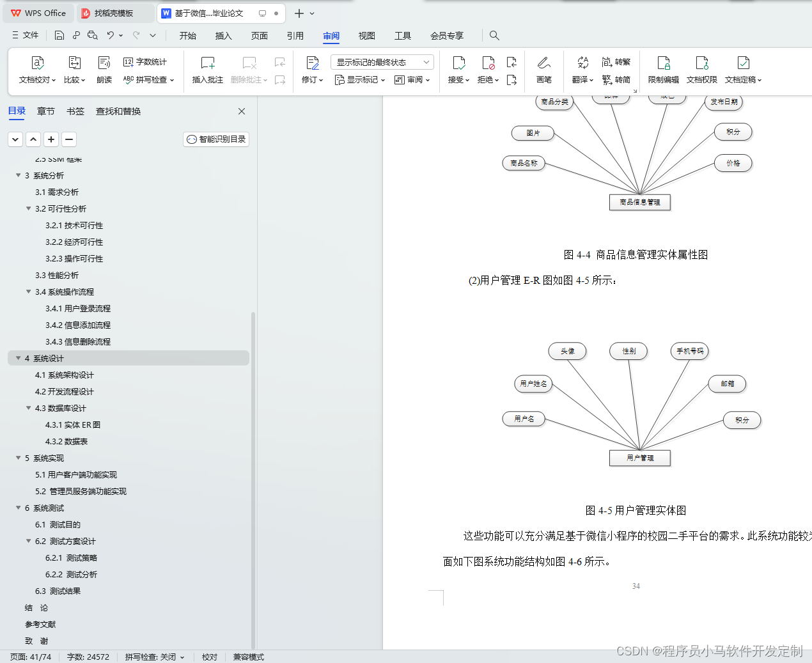The height and width of the screenshot is (663, 812).
Task: Click 接受 to accept changes
Action: point(458,70)
